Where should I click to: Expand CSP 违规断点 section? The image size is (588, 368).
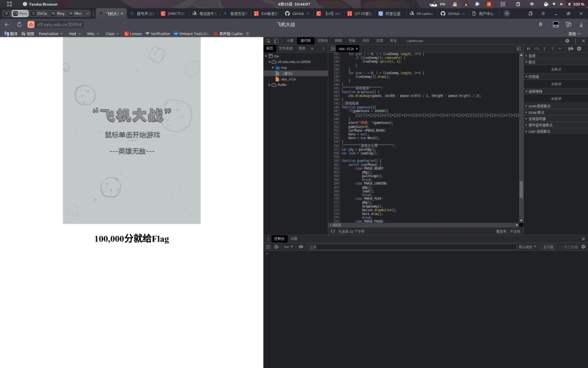point(556,132)
